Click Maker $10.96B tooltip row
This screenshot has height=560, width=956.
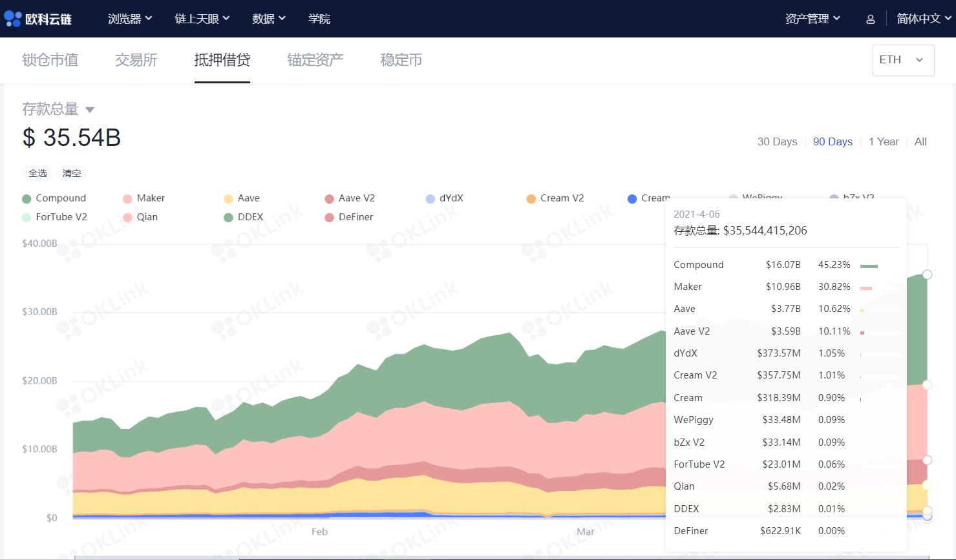(786, 287)
